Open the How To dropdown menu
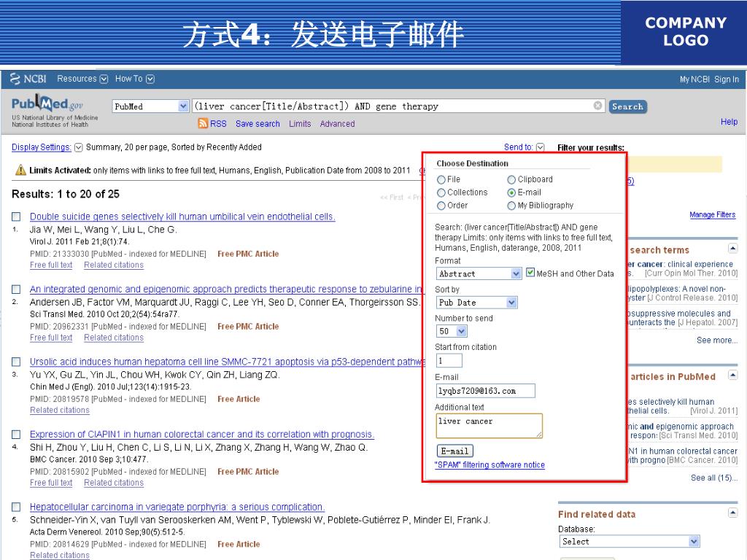The height and width of the screenshot is (560, 747). (x=134, y=79)
